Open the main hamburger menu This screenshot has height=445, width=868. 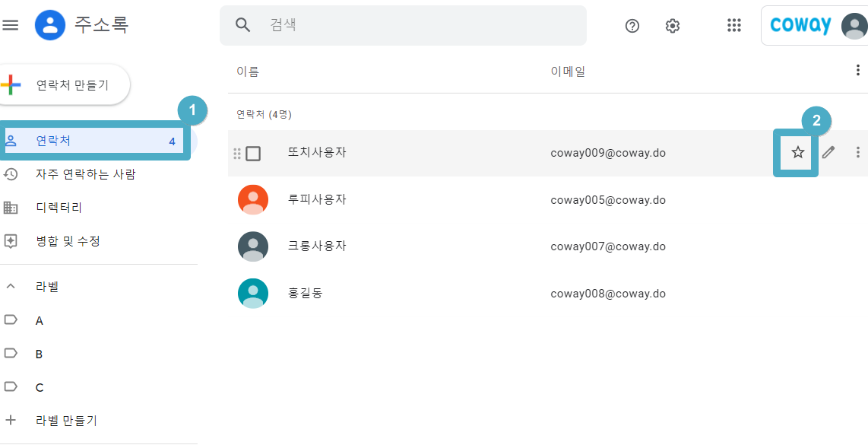click(x=11, y=25)
